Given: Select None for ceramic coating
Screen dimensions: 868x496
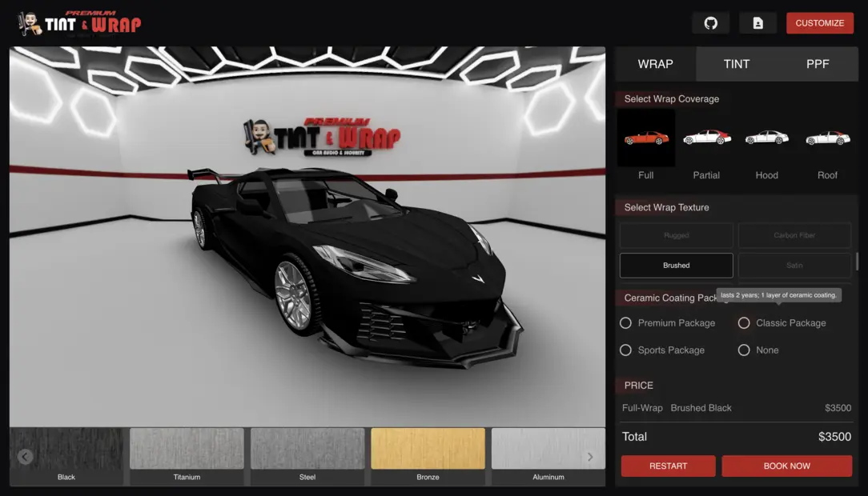Looking at the screenshot, I should click(744, 350).
